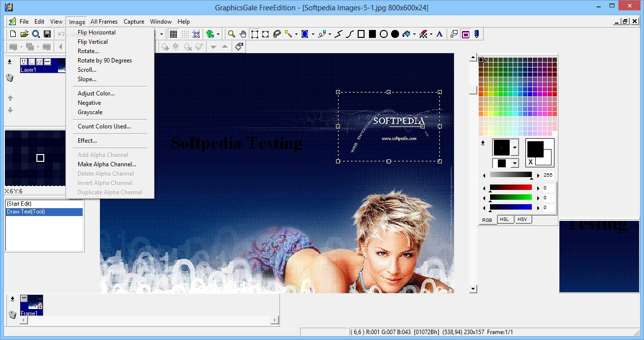Swap colors with the X icon

coord(530,162)
